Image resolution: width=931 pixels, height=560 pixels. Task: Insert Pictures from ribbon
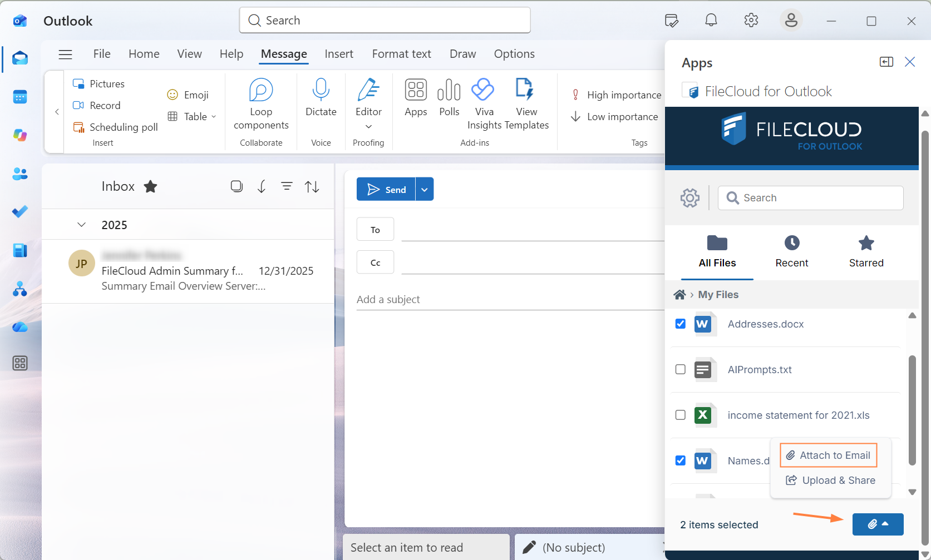99,84
